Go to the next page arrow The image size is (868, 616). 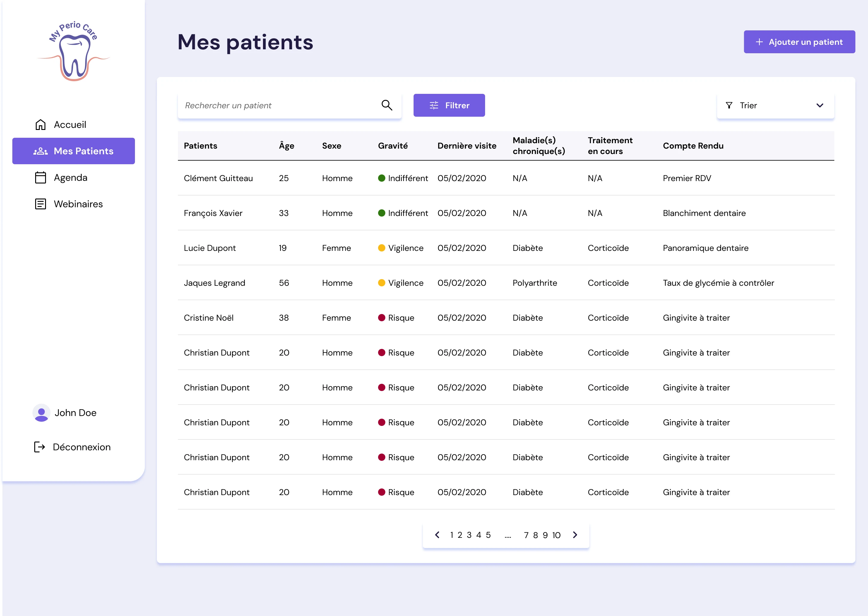[x=575, y=535]
